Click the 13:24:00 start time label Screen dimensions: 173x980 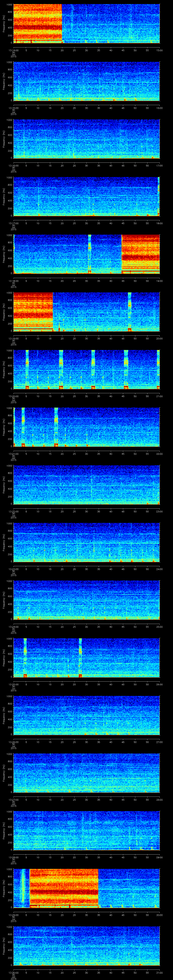[x=13, y=627]
